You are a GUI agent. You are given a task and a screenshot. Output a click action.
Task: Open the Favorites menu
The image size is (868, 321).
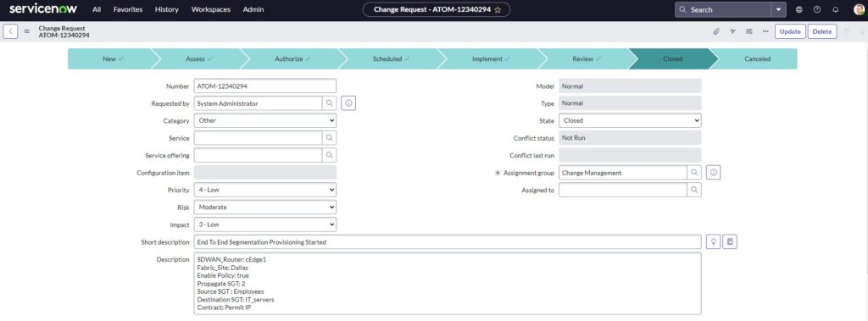pyautogui.click(x=128, y=9)
